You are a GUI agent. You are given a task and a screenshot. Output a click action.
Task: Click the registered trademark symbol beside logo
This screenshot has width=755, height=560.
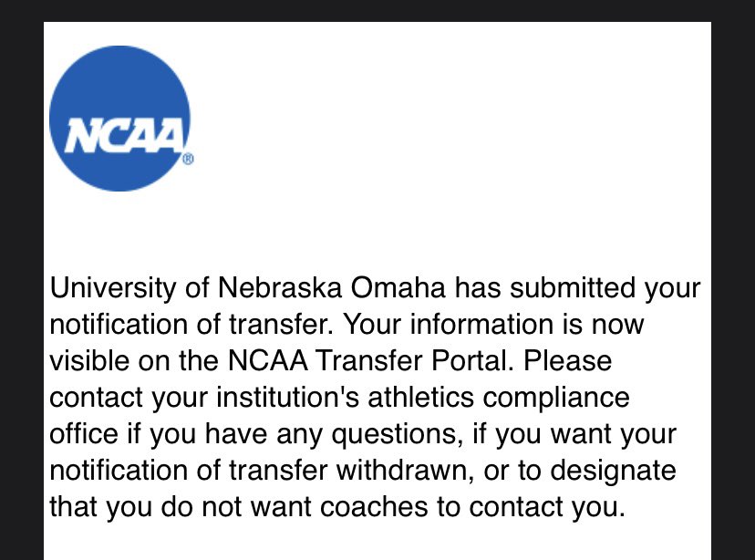coord(188,159)
